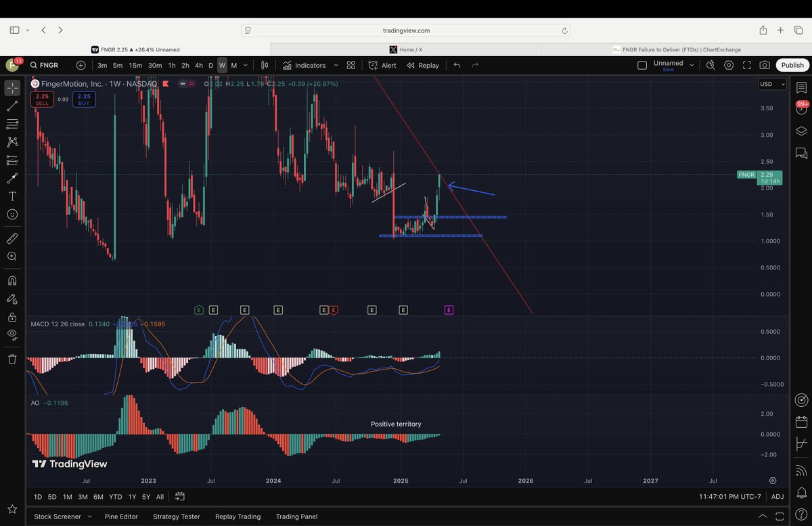This screenshot has width=812, height=526.
Task: Open the chats panel icon
Action: [802, 153]
